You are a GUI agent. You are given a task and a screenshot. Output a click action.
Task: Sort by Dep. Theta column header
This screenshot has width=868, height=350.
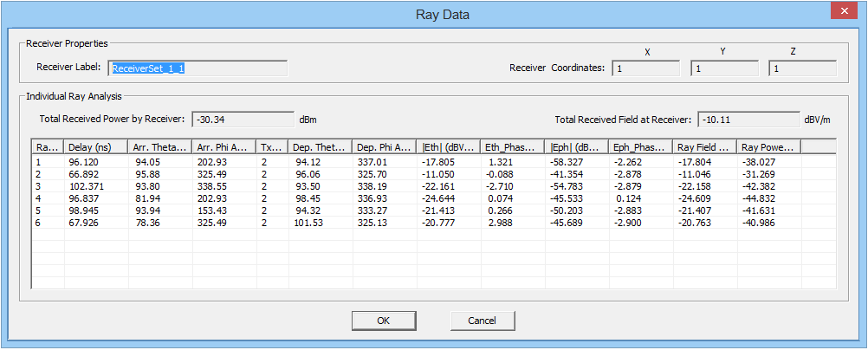pyautogui.click(x=320, y=147)
